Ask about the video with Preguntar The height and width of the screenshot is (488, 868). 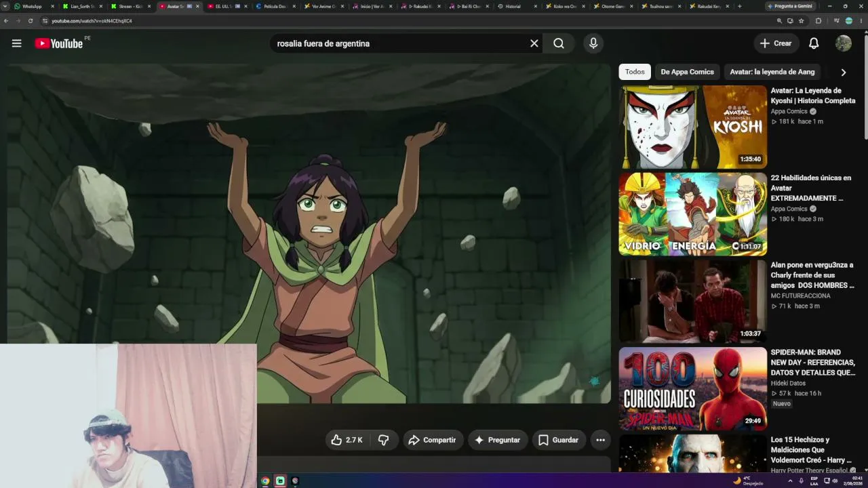pyautogui.click(x=498, y=440)
